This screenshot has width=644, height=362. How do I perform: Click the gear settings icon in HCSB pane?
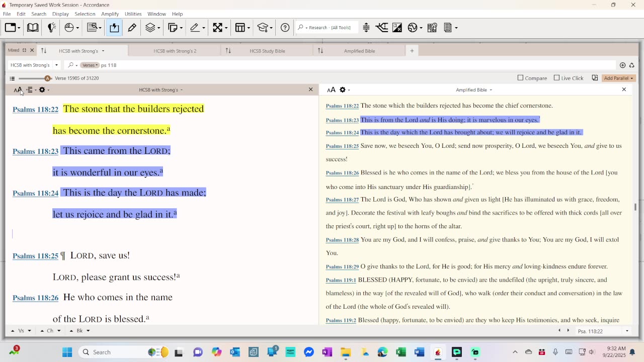[x=42, y=90]
